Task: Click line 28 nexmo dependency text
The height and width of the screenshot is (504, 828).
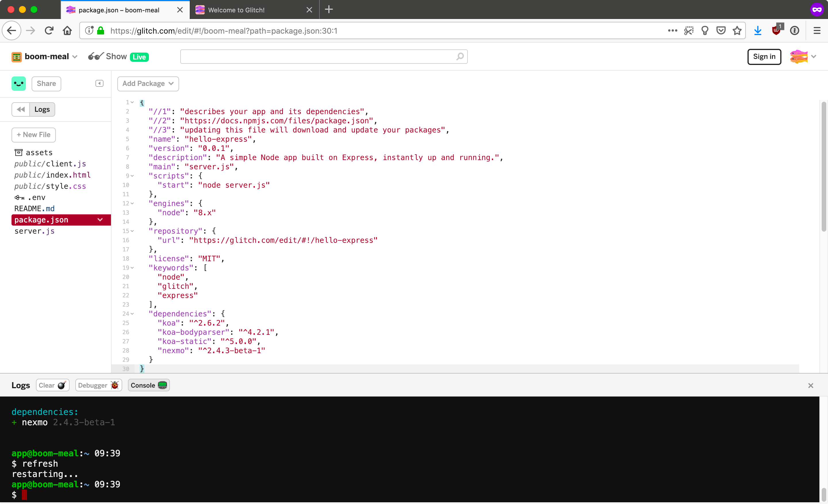Action: coord(211,351)
